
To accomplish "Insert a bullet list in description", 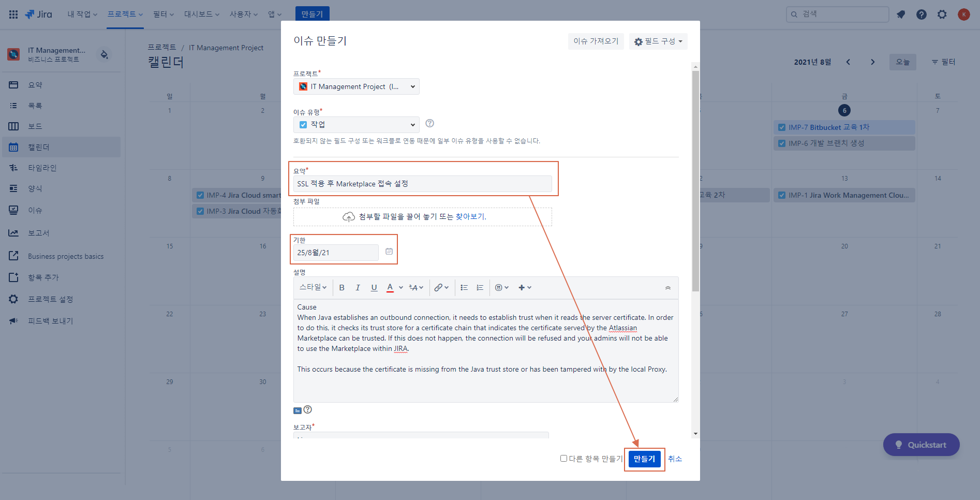I will (x=464, y=288).
